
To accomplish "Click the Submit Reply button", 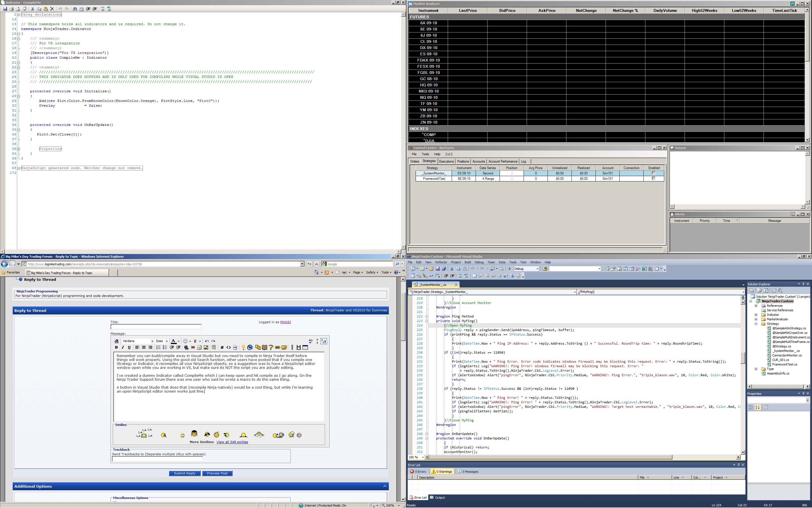I will [185, 473].
